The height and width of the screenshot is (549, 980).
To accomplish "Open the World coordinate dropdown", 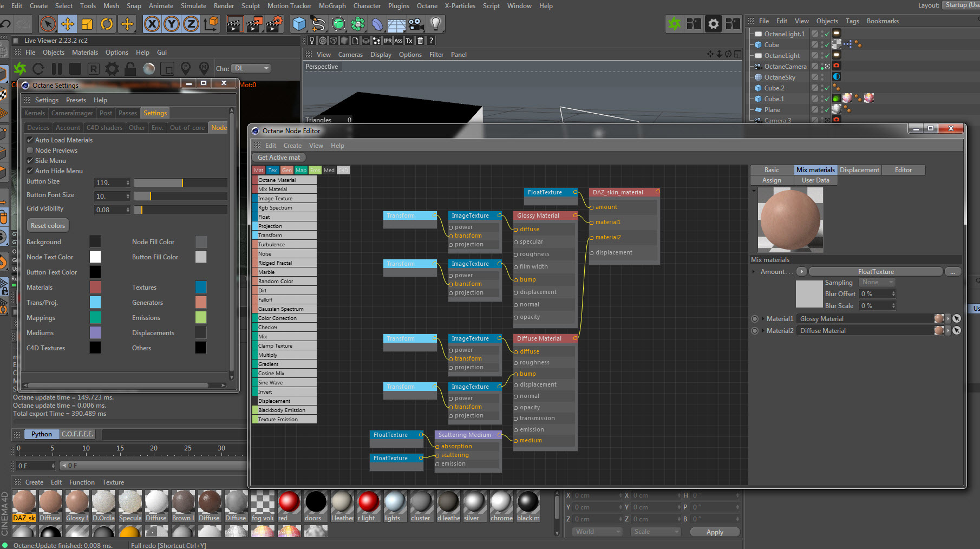I will pos(597,532).
